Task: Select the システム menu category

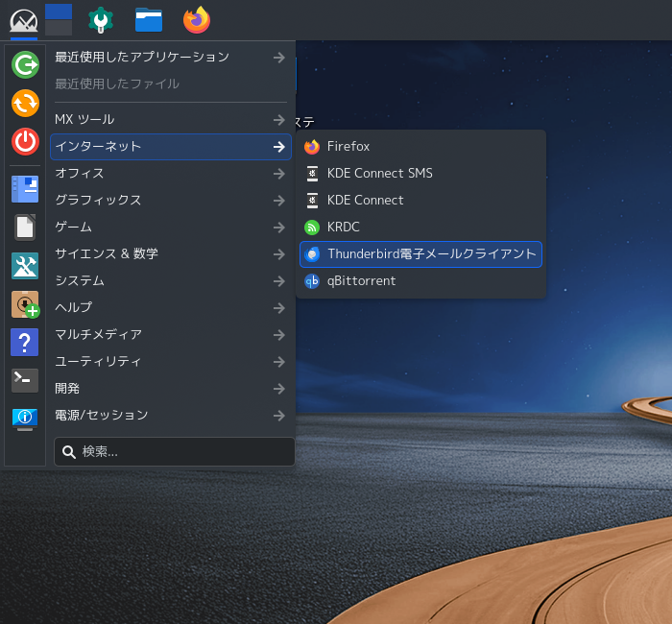Action: point(171,280)
